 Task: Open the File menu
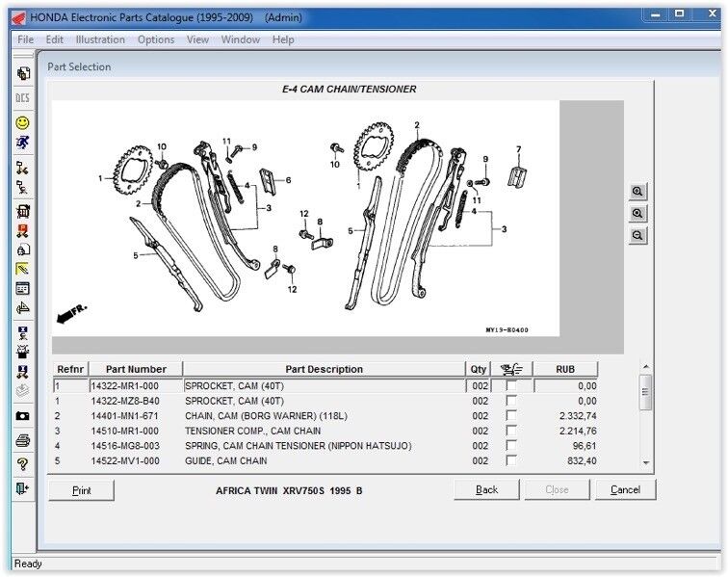tap(26, 39)
